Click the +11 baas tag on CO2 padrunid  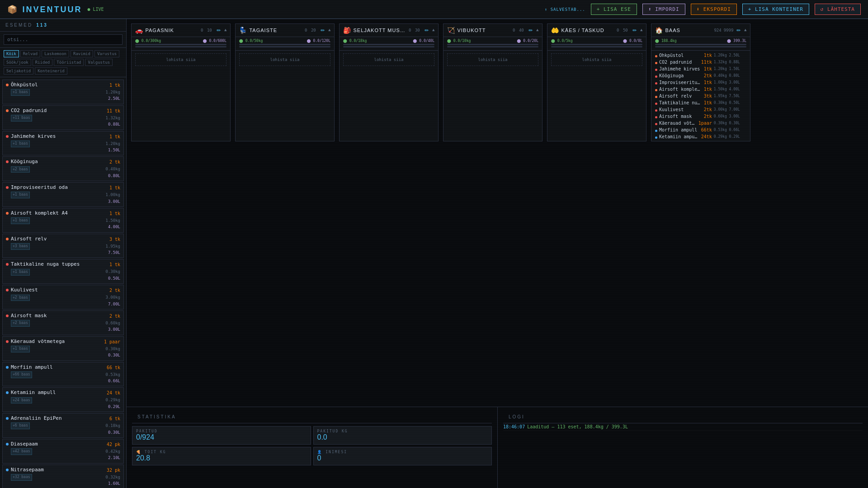coord(21,118)
